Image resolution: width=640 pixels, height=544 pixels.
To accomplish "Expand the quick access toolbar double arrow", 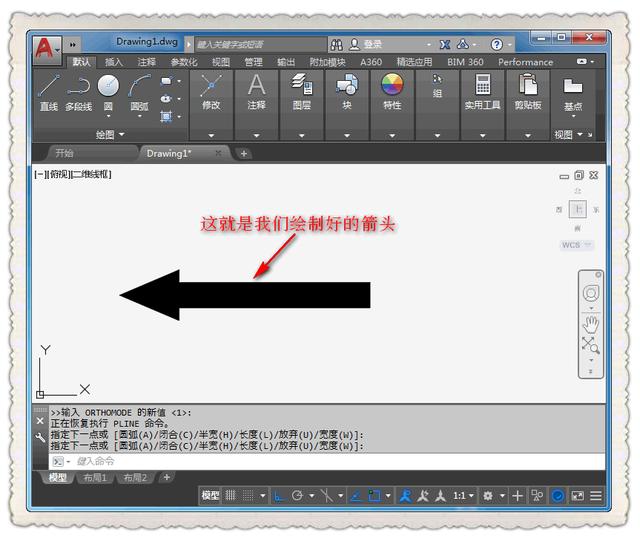I will [x=73, y=44].
